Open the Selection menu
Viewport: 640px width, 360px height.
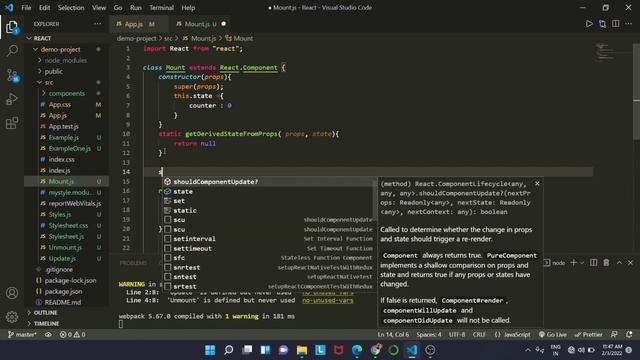click(71, 8)
